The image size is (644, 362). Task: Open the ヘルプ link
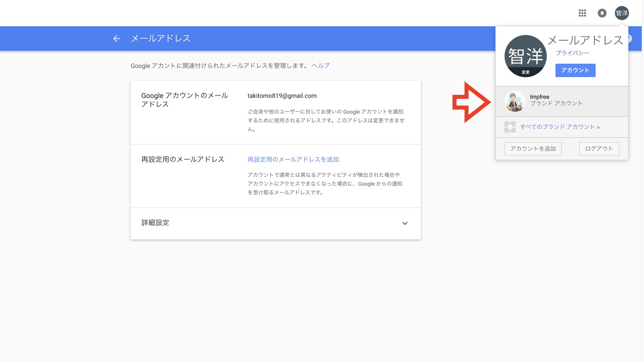pos(320,65)
